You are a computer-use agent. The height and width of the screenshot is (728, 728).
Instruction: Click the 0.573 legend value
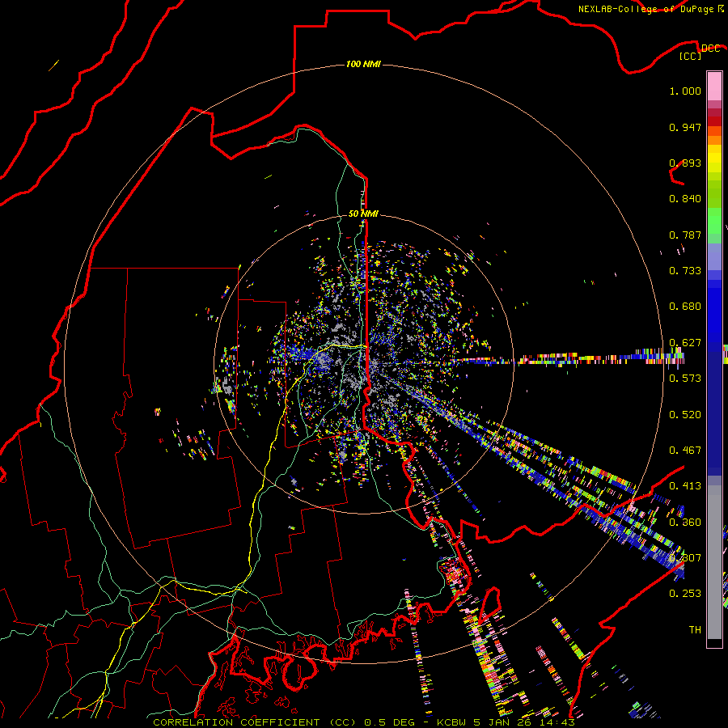685,379
